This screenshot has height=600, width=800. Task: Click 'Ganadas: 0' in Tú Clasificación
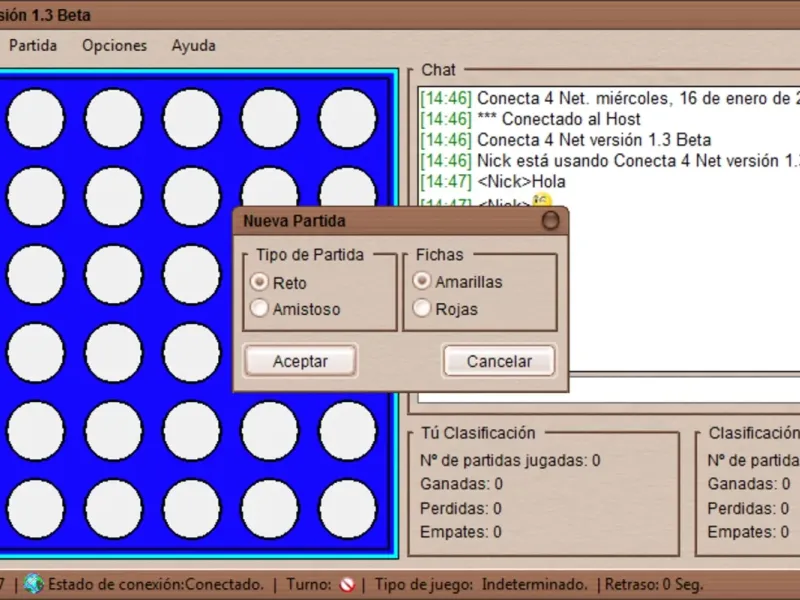coord(461,484)
